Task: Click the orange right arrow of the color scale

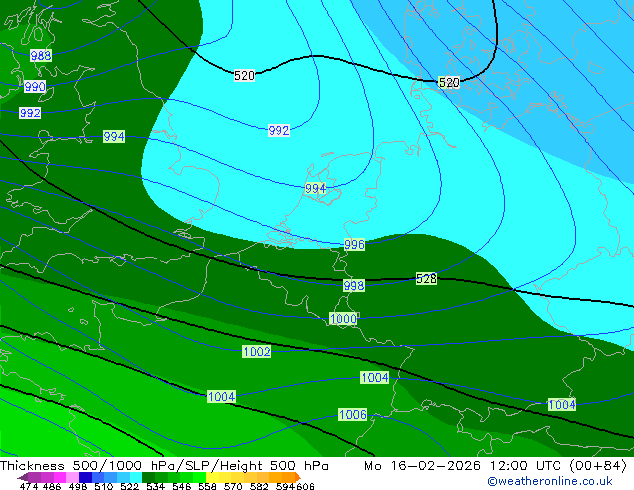Action: 298,477
